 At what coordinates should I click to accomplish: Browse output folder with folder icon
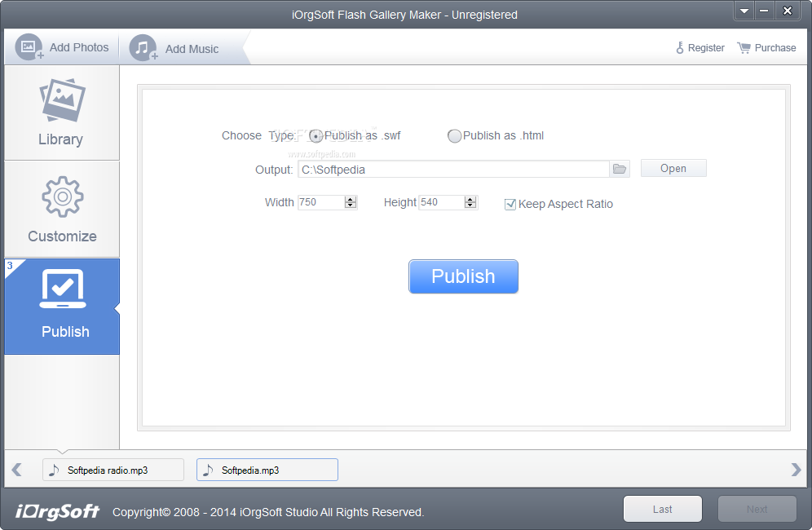[x=620, y=169]
